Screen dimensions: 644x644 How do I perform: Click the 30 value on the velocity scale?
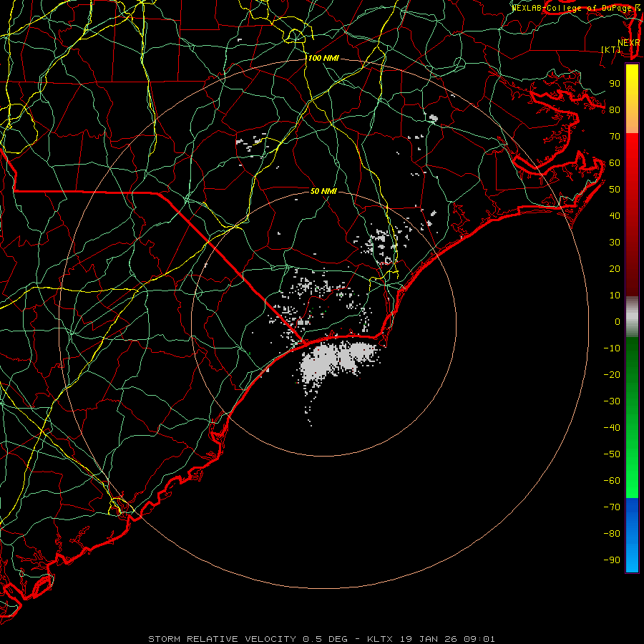[615, 243]
